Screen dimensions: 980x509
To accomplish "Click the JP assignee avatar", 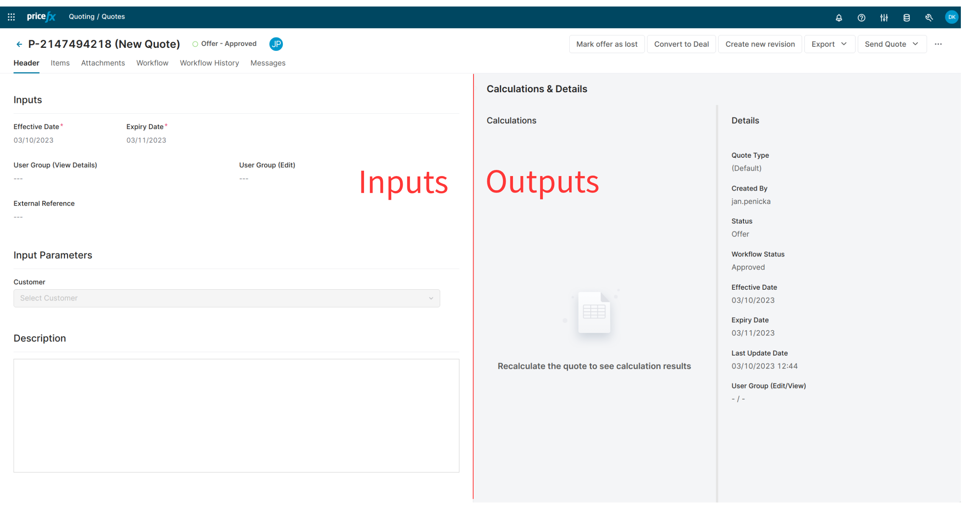I will [276, 44].
